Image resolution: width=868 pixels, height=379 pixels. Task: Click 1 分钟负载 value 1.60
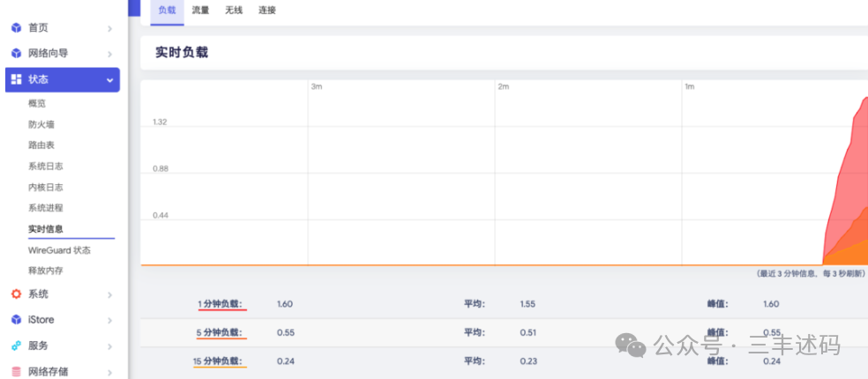[285, 304]
